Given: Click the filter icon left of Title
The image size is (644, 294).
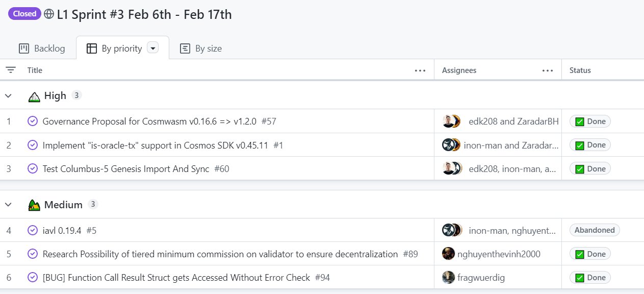Looking at the screenshot, I should point(11,70).
